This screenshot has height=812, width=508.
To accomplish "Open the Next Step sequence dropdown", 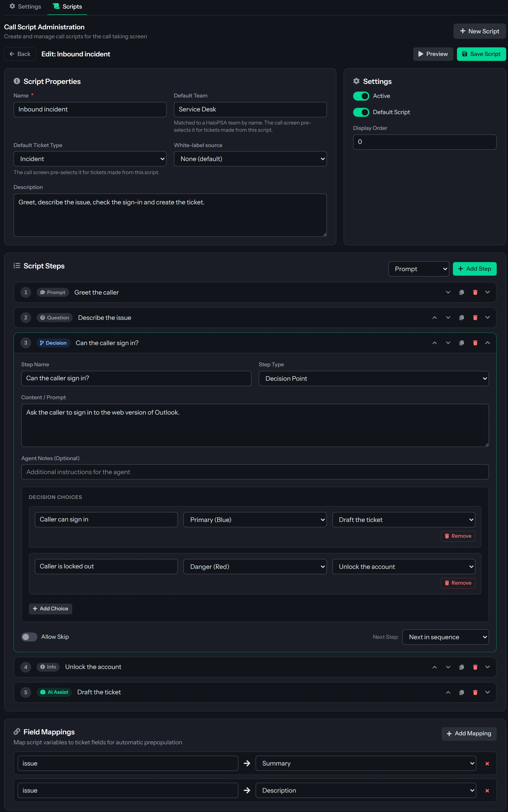I will tap(445, 637).
